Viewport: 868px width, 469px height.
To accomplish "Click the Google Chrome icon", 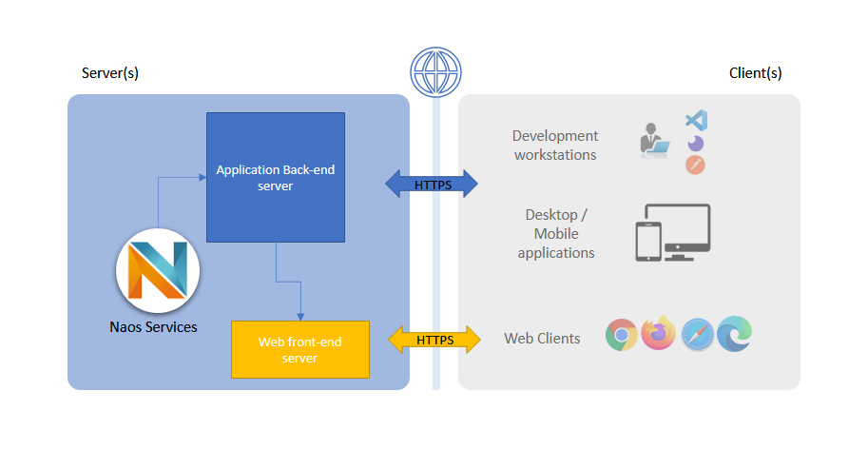I will click(x=622, y=335).
